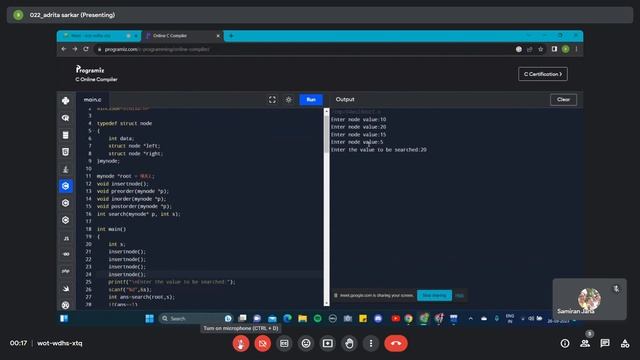The image size is (640, 360).
Task: Select the Swift compiler icon in sidebar
Action: tap(65, 288)
